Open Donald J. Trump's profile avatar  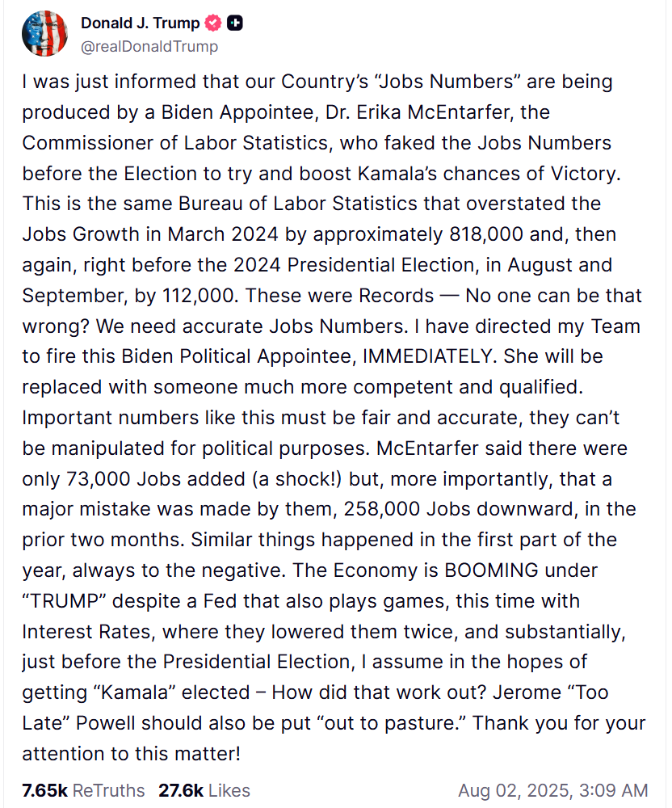click(44, 33)
